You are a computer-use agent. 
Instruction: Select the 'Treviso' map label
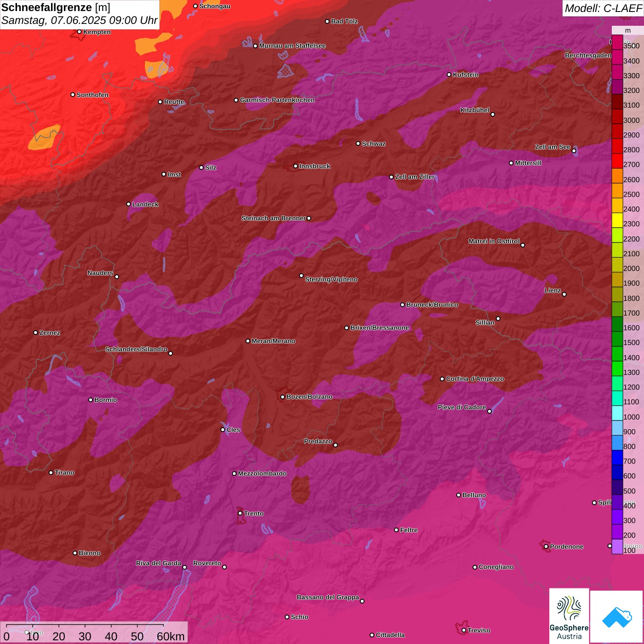[479, 630]
